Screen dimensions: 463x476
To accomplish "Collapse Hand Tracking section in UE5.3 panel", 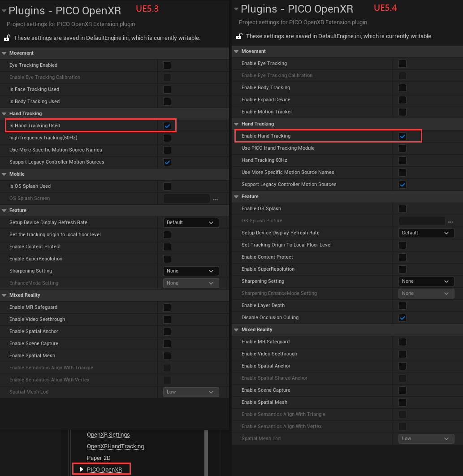I will pos(4,113).
